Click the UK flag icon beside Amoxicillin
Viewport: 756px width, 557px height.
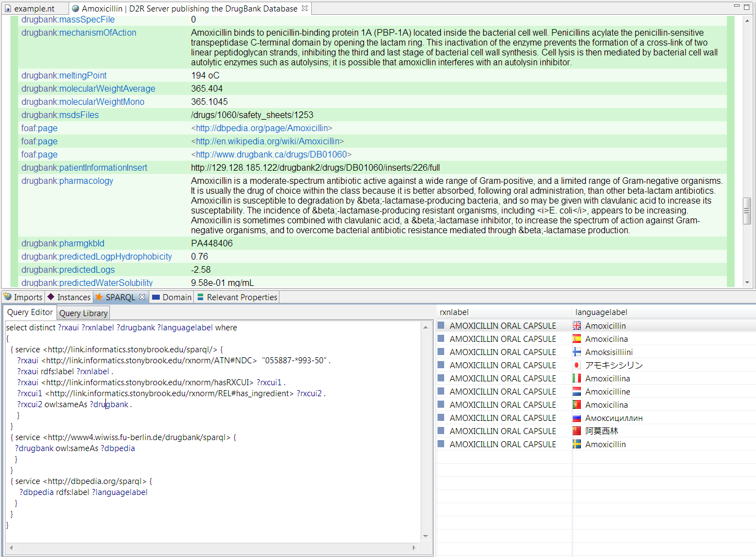[x=576, y=326]
